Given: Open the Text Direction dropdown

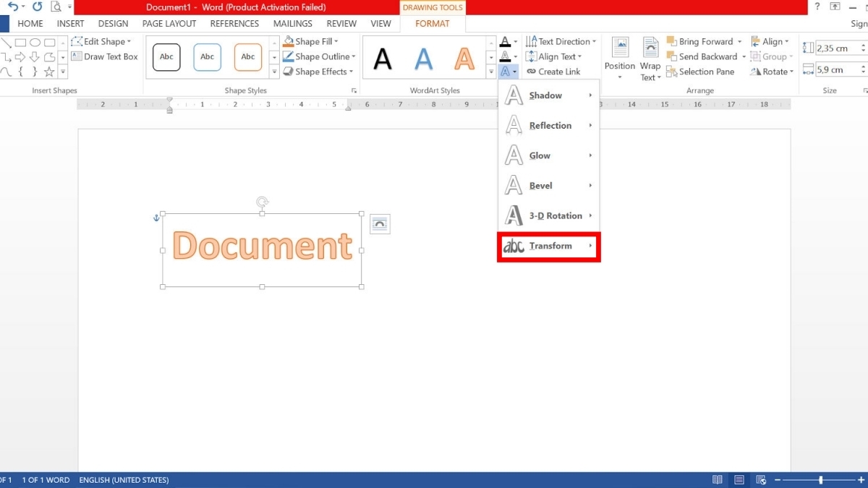Looking at the screenshot, I should [x=561, y=42].
